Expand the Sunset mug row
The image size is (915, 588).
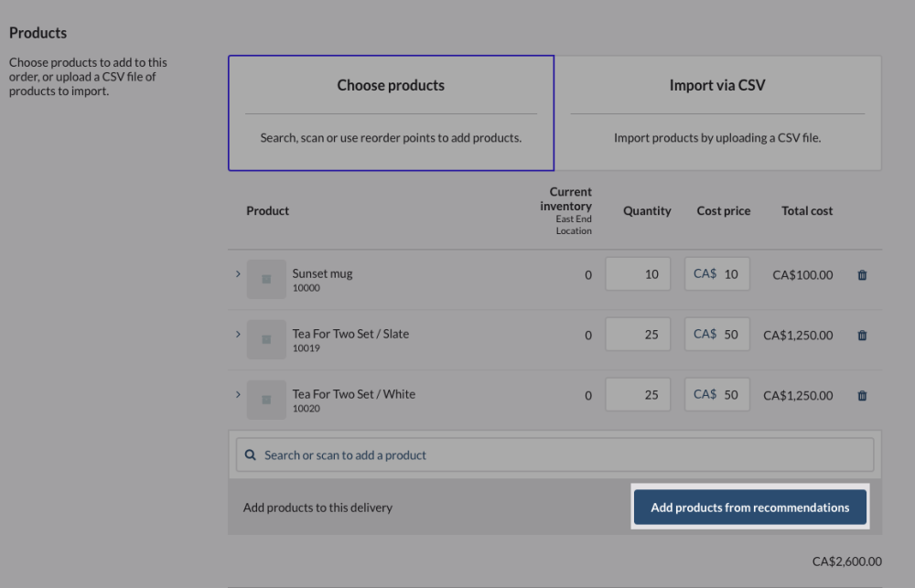click(x=238, y=273)
